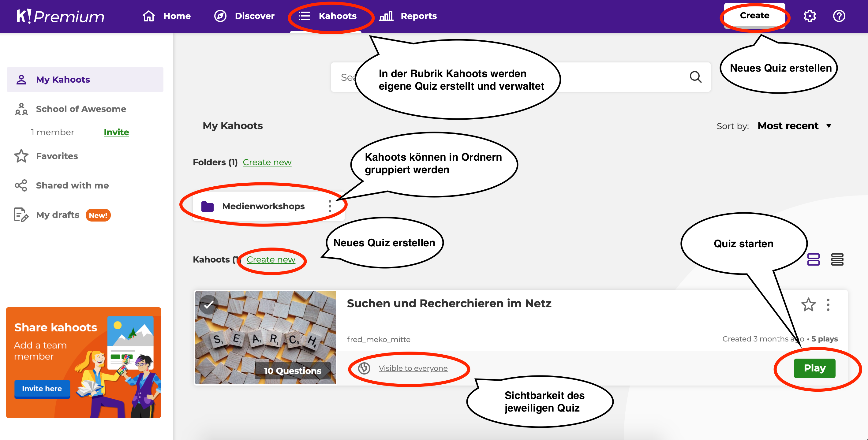Open the SEARCH quiz thumbnail

(x=266, y=337)
